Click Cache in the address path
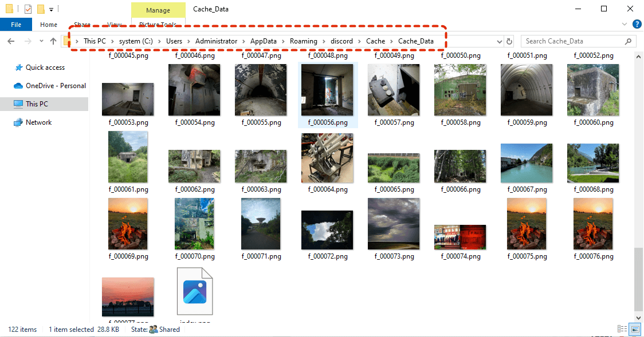Screen dimensions: 644x337 coord(376,41)
